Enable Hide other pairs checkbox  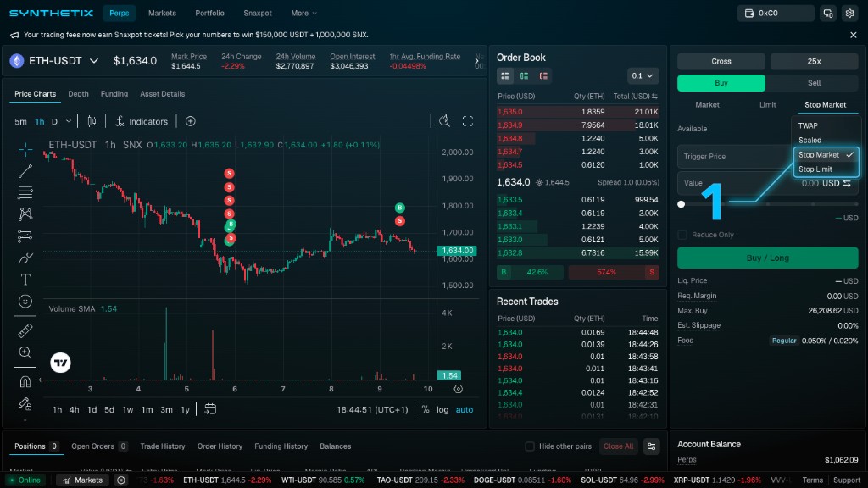(530, 446)
